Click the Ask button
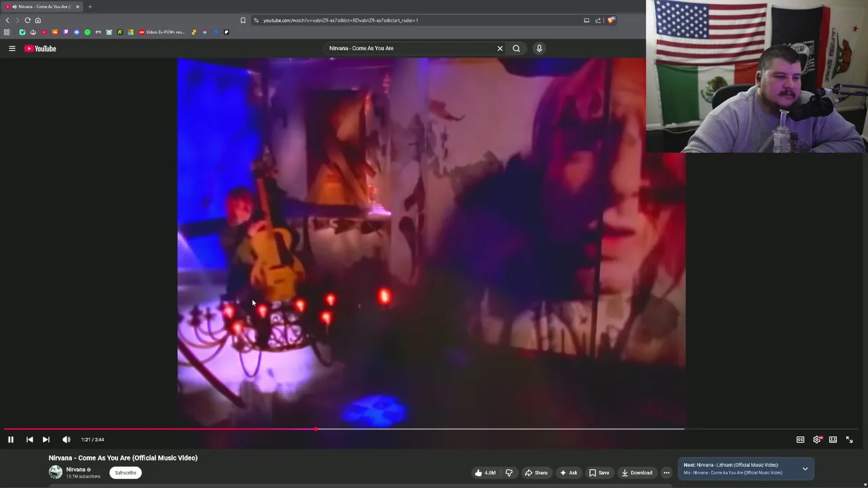868x488 pixels. point(568,472)
